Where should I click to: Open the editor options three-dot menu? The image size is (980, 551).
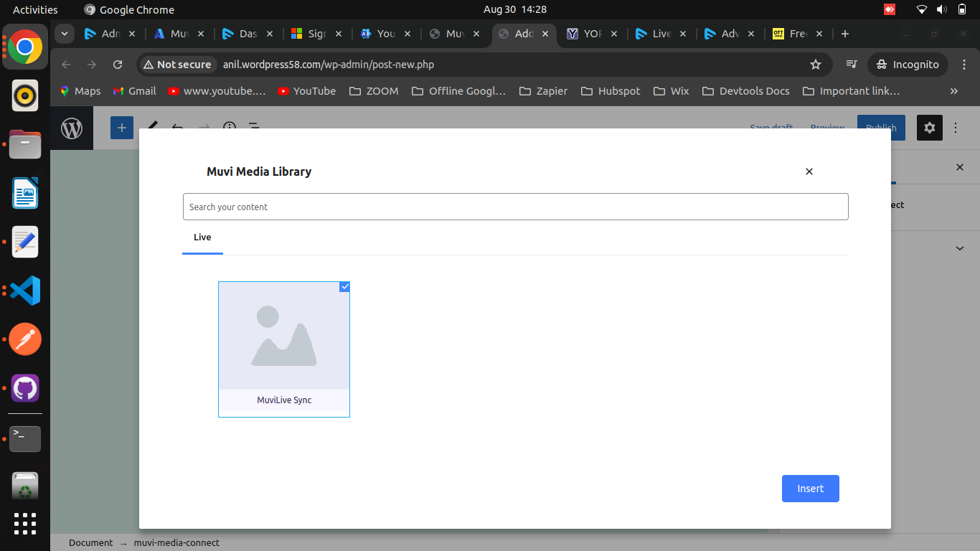956,128
